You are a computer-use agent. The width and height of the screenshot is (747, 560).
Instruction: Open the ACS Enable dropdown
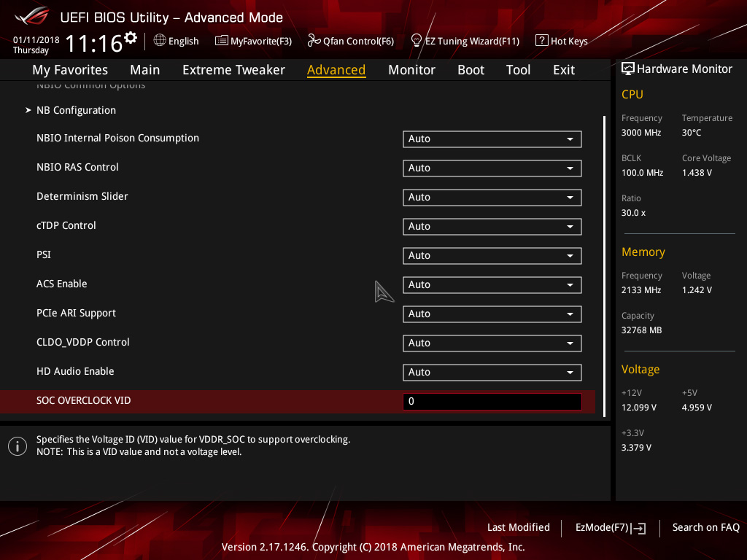[492, 285]
